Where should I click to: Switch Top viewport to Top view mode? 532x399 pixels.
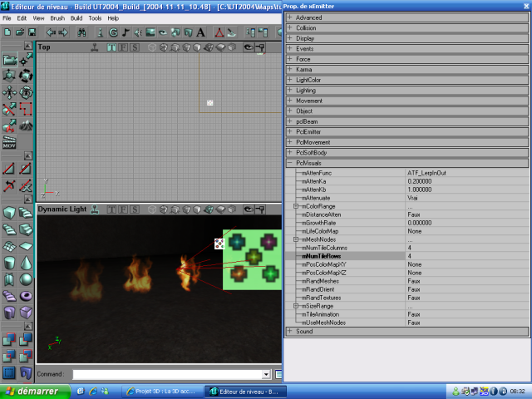tap(110, 47)
